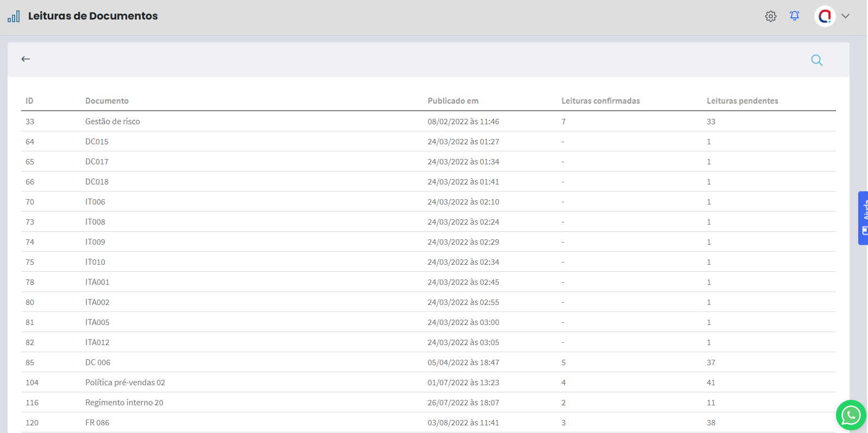Open the search magnifier icon
868x433 pixels.
(x=816, y=60)
